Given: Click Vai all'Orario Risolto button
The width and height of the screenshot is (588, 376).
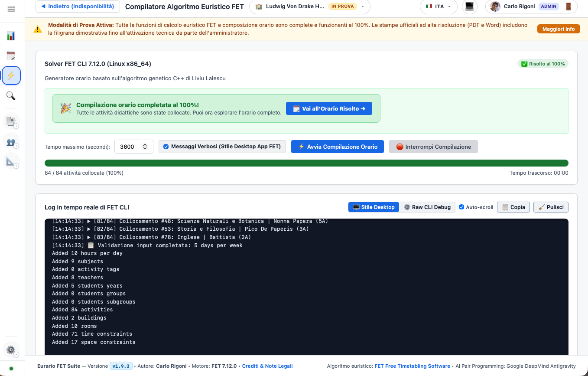Looking at the screenshot, I should coord(329,108).
